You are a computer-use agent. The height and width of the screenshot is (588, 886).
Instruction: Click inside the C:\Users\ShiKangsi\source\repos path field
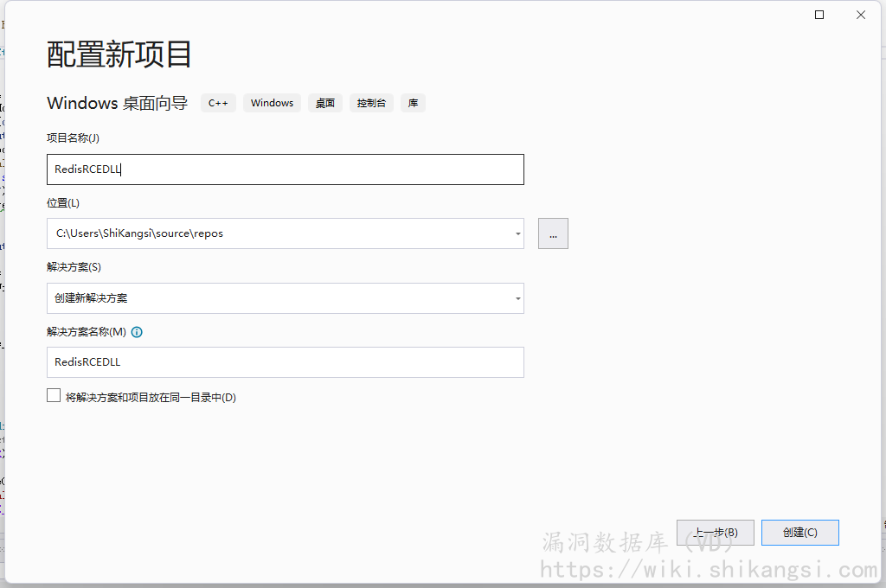277,233
